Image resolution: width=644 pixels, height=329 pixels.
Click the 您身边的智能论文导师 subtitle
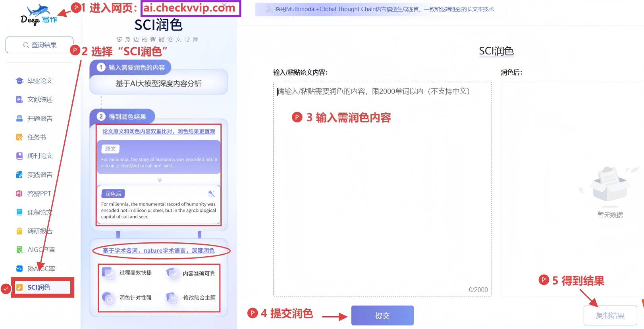(158, 39)
